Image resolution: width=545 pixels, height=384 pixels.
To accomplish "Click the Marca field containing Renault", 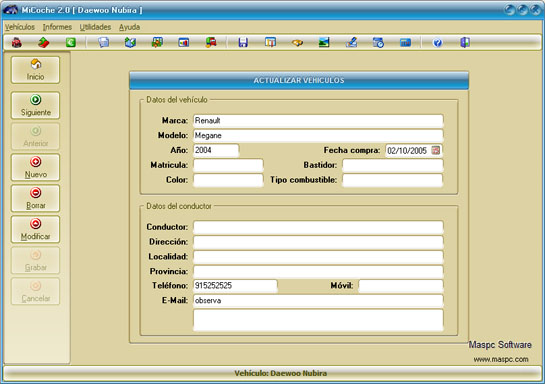I will 318,121.
